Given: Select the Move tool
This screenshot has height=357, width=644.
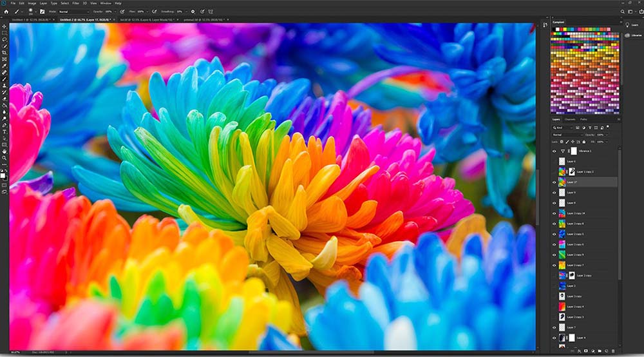Looking at the screenshot, I should pos(4,26).
